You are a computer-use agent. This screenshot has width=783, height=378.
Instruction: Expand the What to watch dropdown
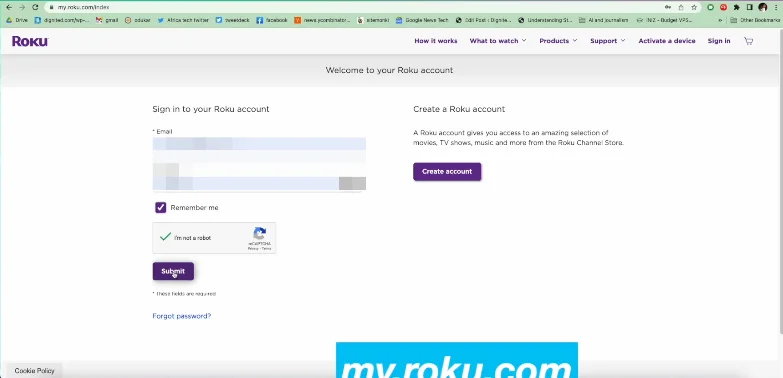click(498, 41)
